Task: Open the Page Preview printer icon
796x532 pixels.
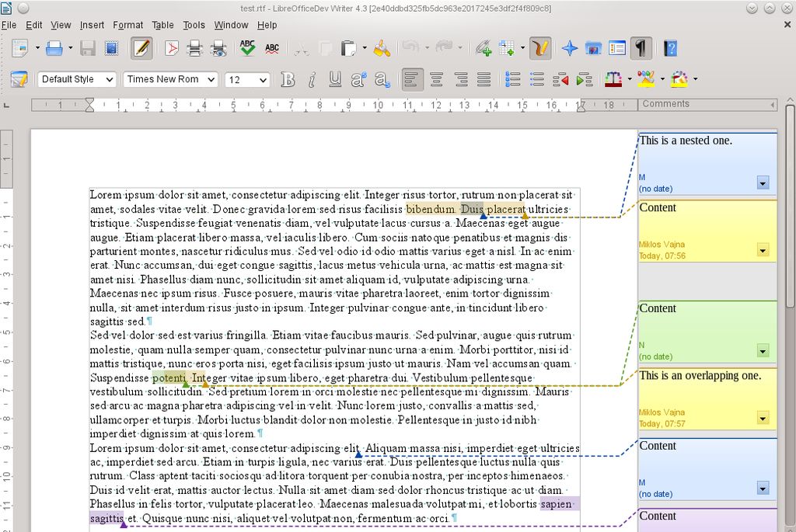Action: 218,48
